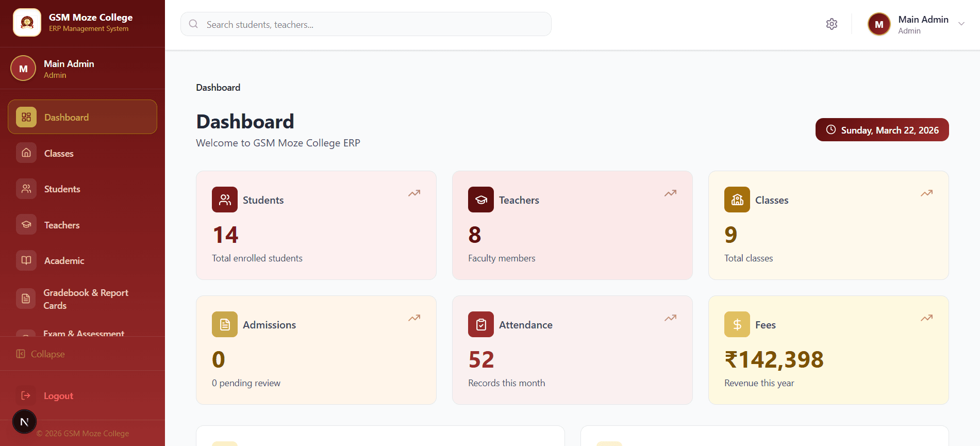The image size is (980, 446).
Task: Click the trend arrow on the Teachers card
Action: [x=670, y=193]
